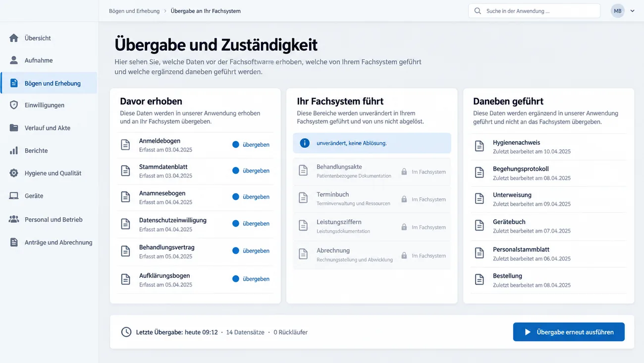The width and height of the screenshot is (644, 363).
Task: Click the document icon beside Anträge und Abrechnung
Action: [x=14, y=242]
